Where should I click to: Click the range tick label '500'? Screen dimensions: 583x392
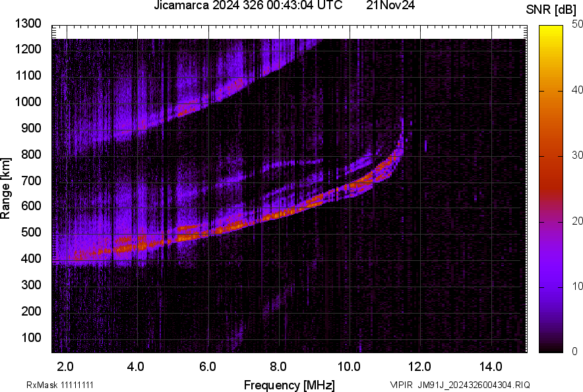tap(31, 232)
